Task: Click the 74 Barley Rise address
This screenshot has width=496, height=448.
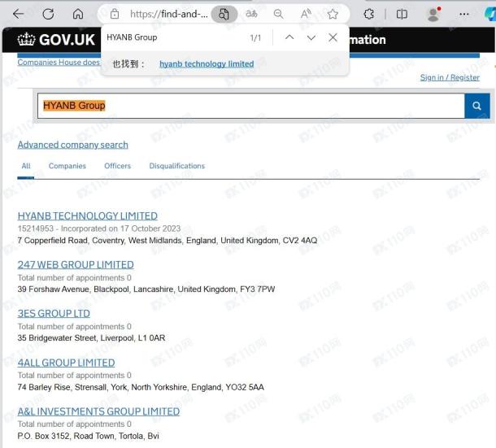Action: tap(141, 387)
